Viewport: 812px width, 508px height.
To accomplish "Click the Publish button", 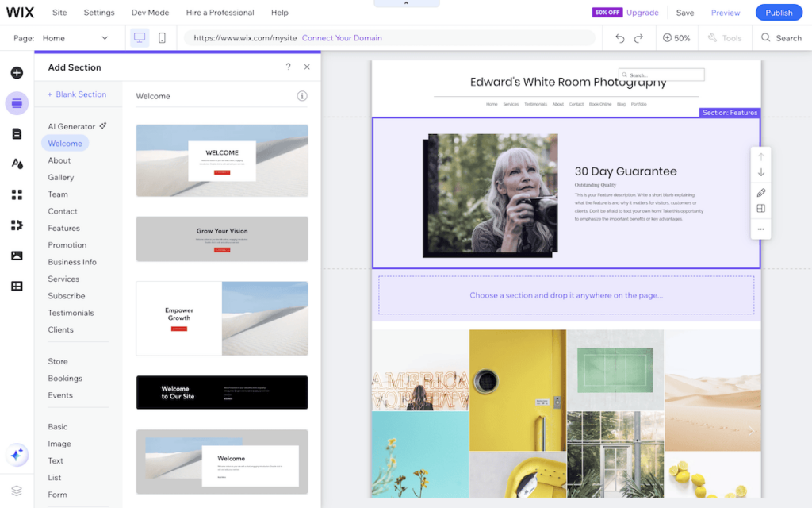I will tap(778, 12).
